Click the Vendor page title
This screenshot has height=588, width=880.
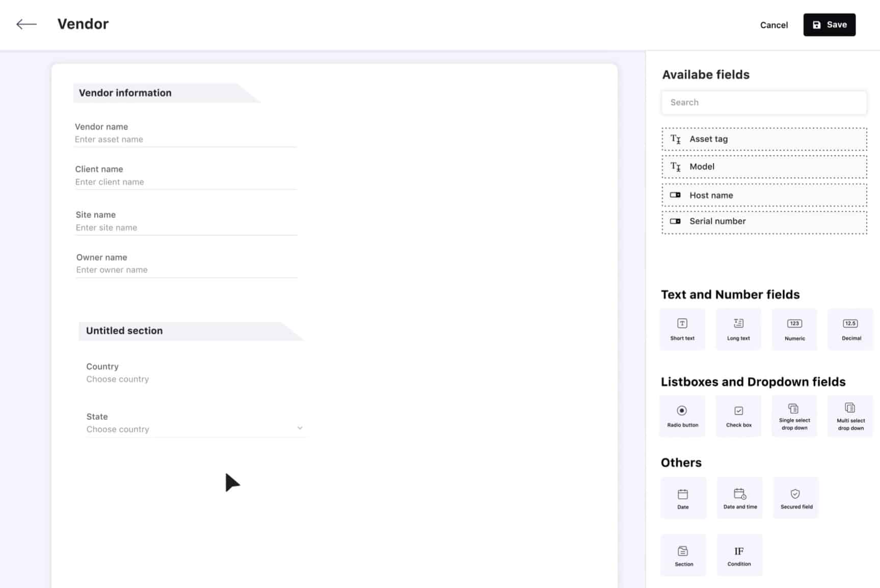tap(83, 24)
